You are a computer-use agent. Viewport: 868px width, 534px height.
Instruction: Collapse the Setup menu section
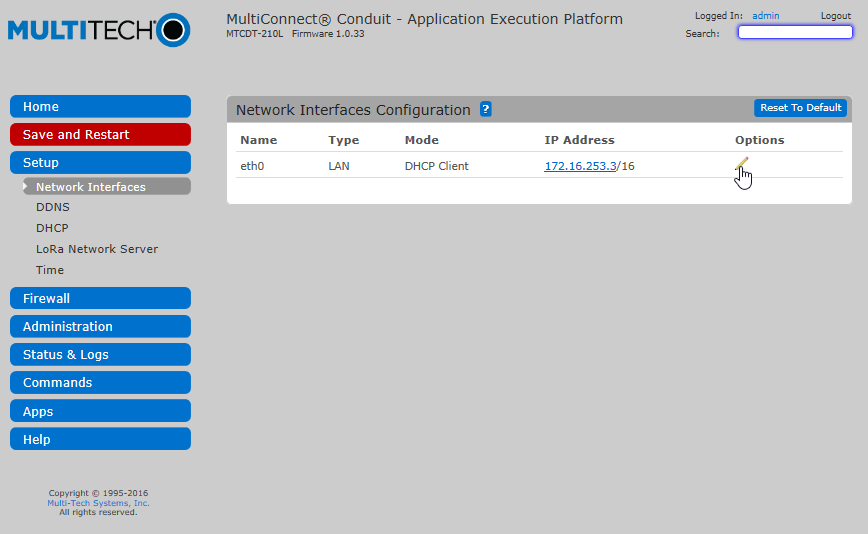pos(100,163)
